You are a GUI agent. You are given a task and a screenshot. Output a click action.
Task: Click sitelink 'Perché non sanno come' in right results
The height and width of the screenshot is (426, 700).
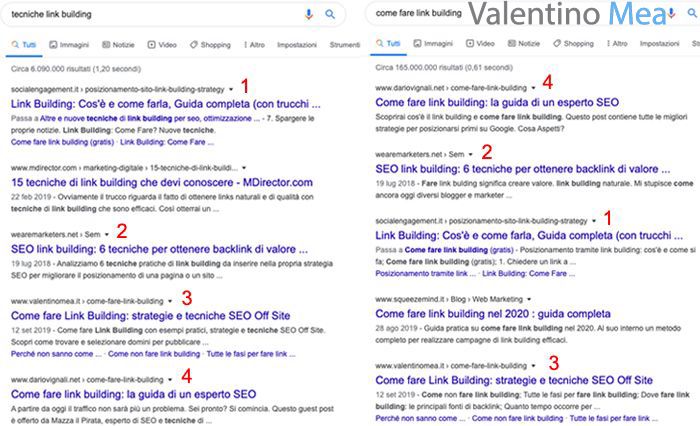click(x=421, y=418)
